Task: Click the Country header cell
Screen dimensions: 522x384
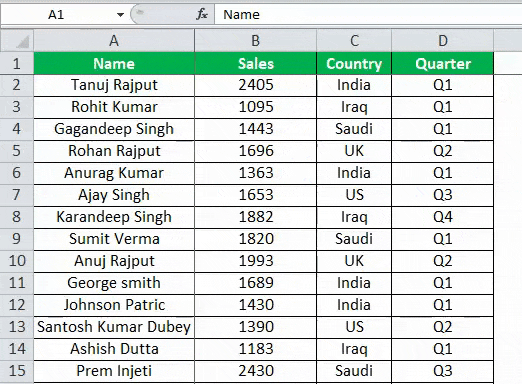Action: 354,63
